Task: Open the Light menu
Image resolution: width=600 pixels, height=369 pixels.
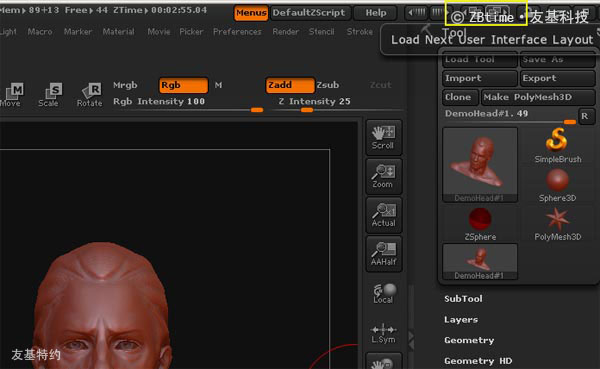Action: tap(8, 32)
